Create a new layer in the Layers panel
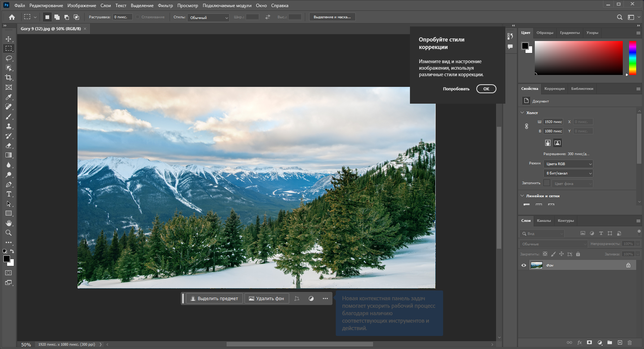 [x=620, y=342]
